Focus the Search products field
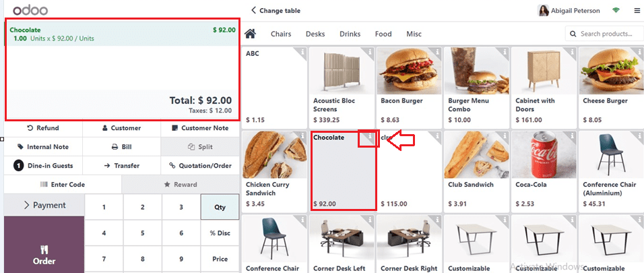This screenshot has width=644, height=273. 602,34
